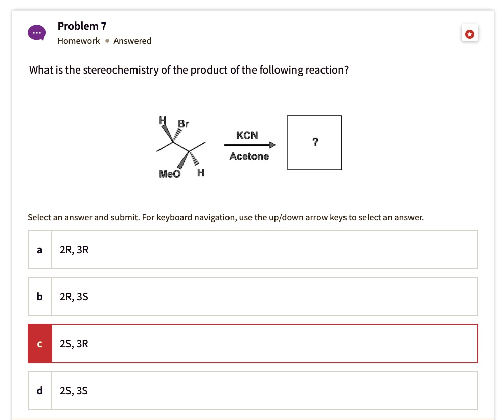The image size is (504, 420).
Task: Select answer b: 2R, 3S
Action: coord(264,297)
